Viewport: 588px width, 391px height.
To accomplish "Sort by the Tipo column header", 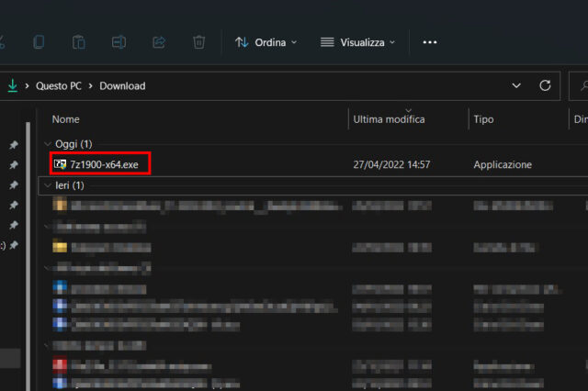I will (x=483, y=119).
